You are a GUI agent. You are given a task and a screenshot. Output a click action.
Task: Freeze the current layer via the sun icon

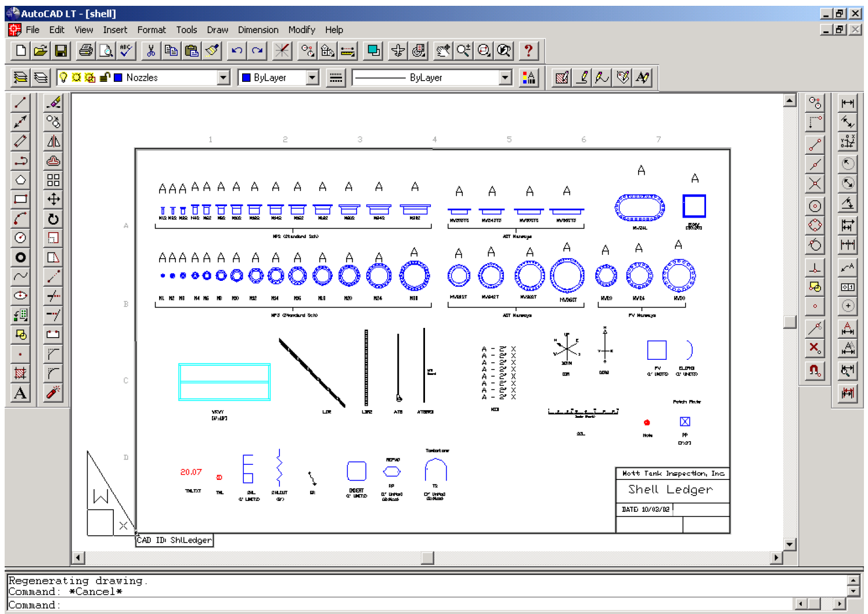coord(76,77)
